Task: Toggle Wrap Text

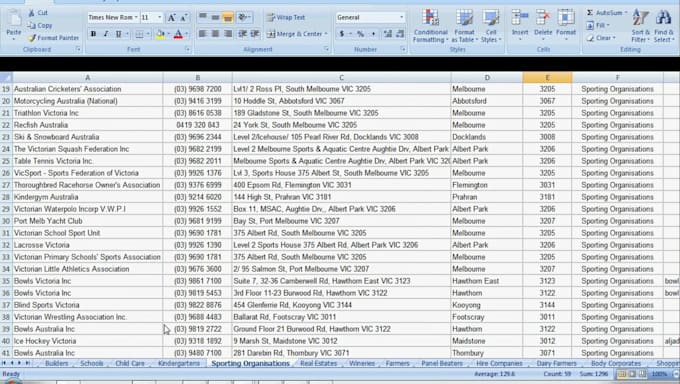Action: pos(286,17)
